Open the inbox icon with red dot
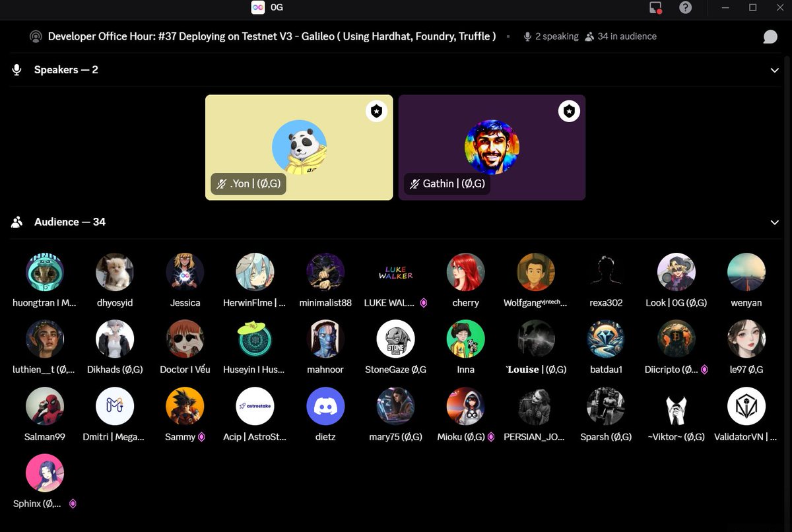Image resolution: width=792 pixels, height=532 pixels. (x=655, y=8)
